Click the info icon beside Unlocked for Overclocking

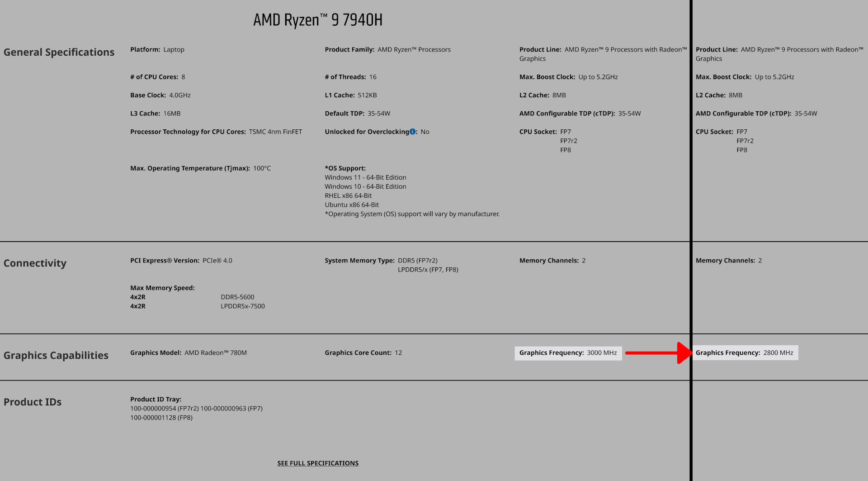pyautogui.click(x=412, y=132)
